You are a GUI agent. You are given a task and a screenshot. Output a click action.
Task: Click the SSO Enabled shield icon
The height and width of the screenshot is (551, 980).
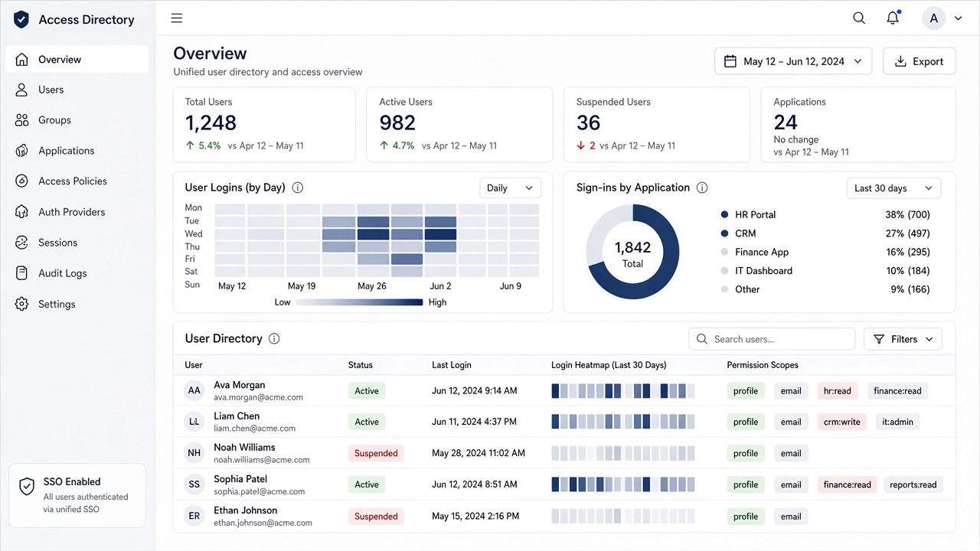coord(27,487)
